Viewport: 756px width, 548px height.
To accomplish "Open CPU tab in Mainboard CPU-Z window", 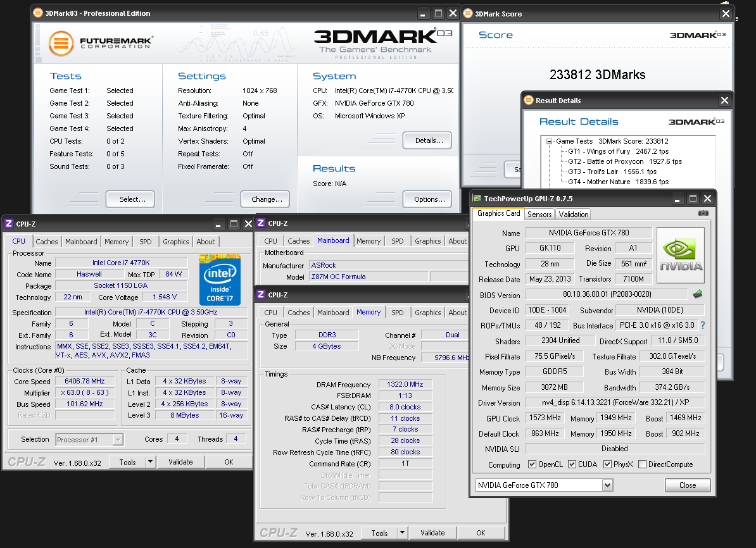I will point(270,241).
